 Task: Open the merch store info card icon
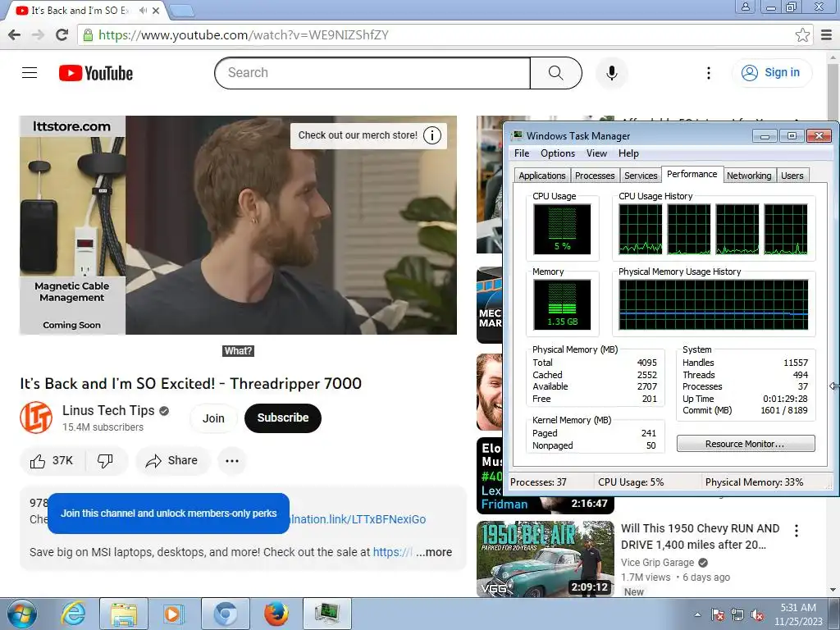(432, 135)
